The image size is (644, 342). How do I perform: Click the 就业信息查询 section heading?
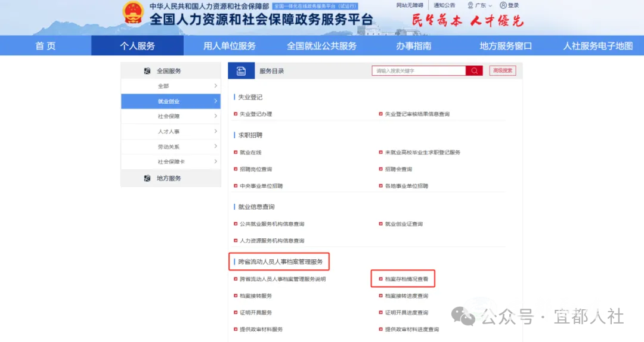(x=256, y=207)
